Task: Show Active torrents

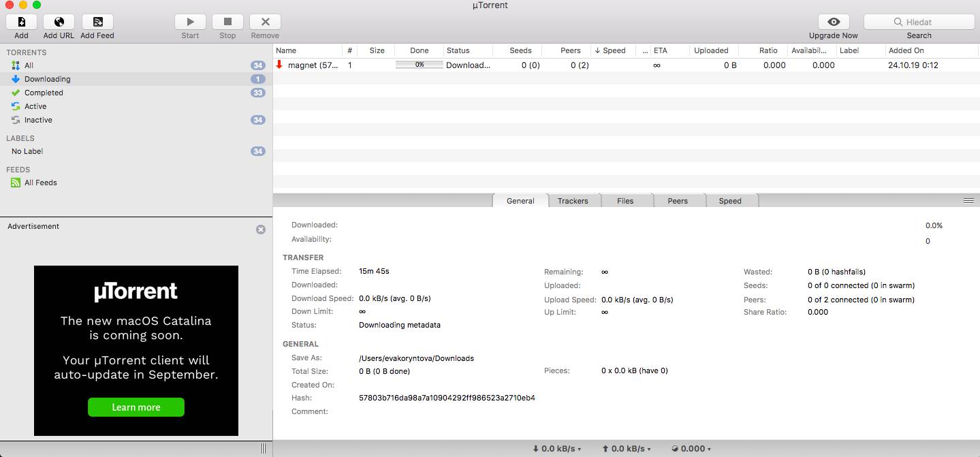Action: click(136, 106)
